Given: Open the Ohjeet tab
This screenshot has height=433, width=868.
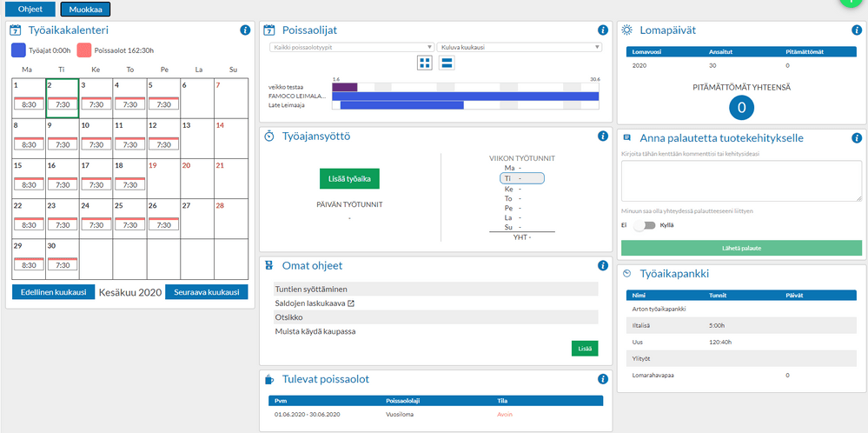Looking at the screenshot, I should click(x=30, y=9).
